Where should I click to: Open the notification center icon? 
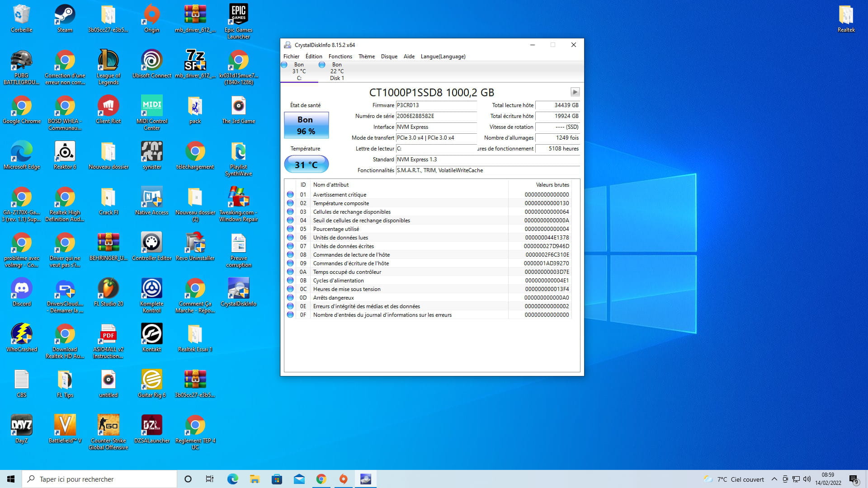[854, 479]
